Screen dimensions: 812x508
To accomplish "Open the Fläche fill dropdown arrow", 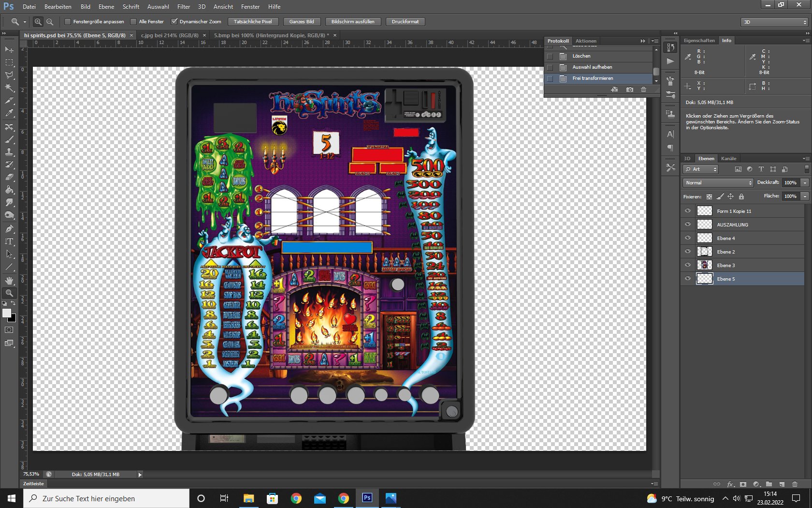I will click(805, 196).
